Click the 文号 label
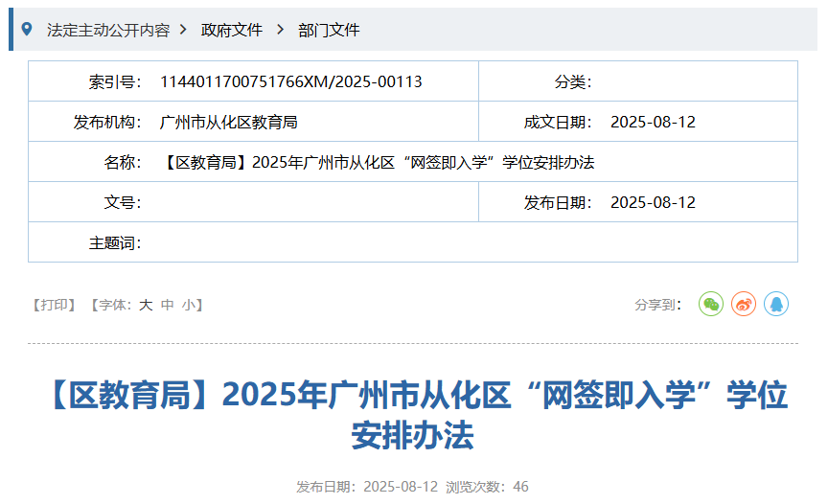Screen dimensions: 828x504 pos(123,203)
